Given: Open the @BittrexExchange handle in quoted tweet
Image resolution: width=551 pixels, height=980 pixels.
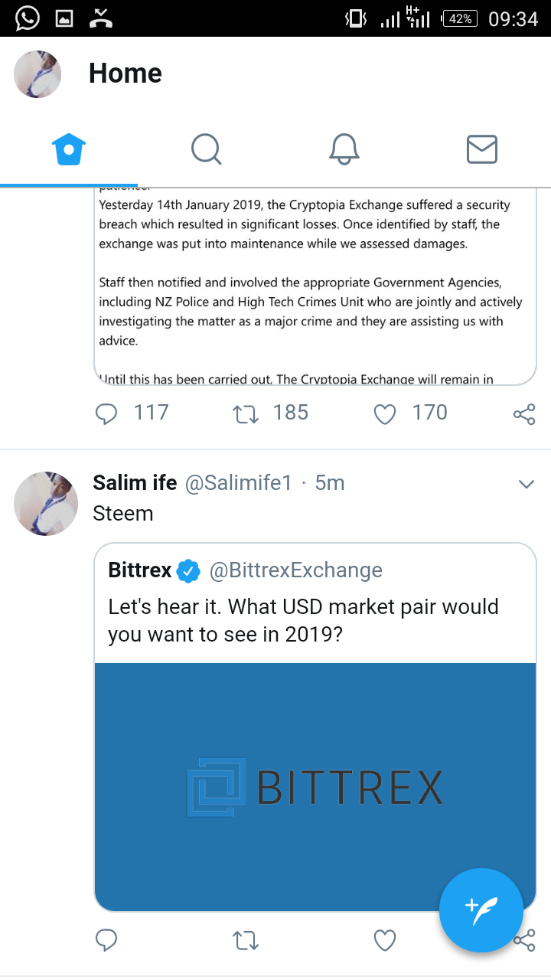Looking at the screenshot, I should tap(295, 570).
